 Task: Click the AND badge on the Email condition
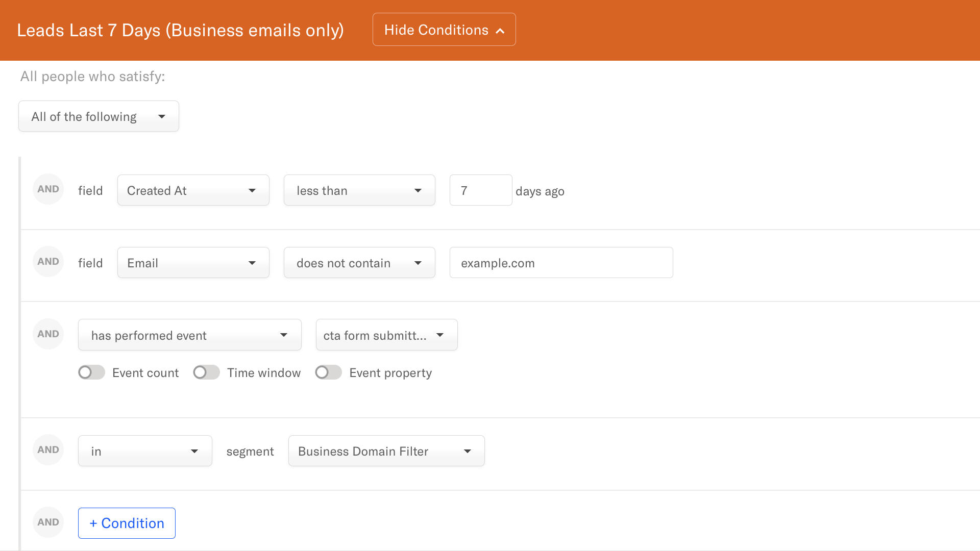coord(48,261)
